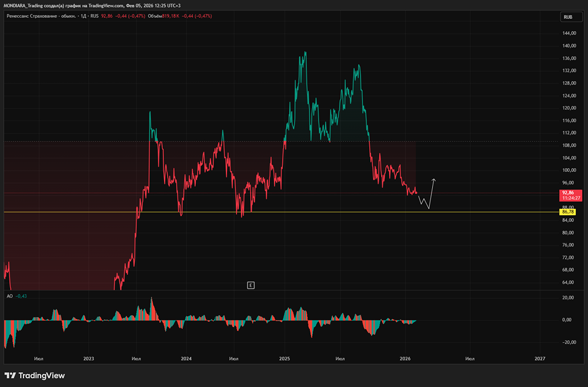Click the red 92,86 current price tag

click(569, 193)
